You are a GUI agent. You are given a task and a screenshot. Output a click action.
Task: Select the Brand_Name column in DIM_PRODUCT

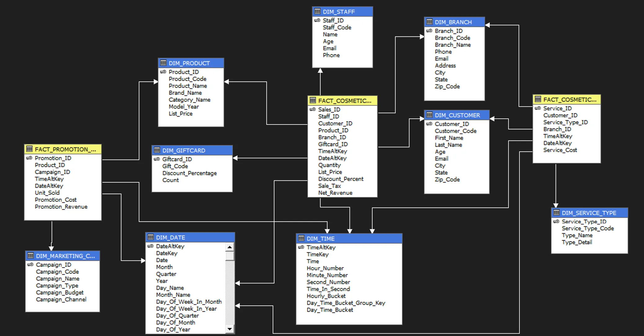[x=185, y=93]
